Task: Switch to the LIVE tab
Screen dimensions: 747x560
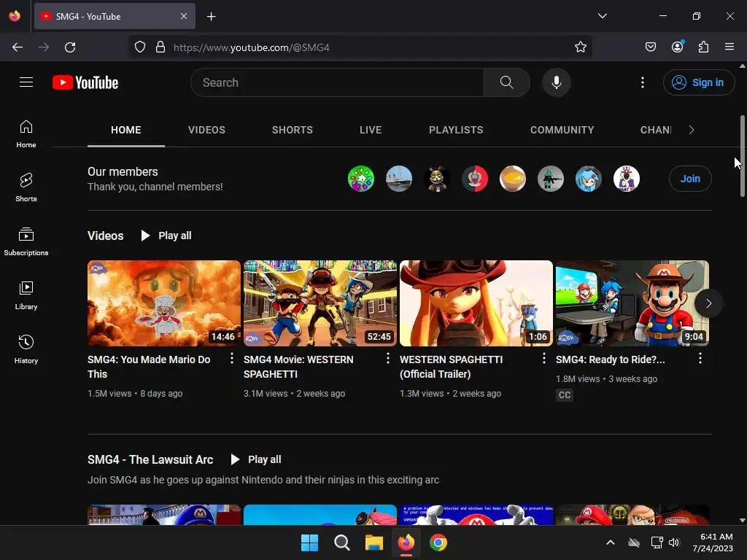Action: click(x=371, y=130)
